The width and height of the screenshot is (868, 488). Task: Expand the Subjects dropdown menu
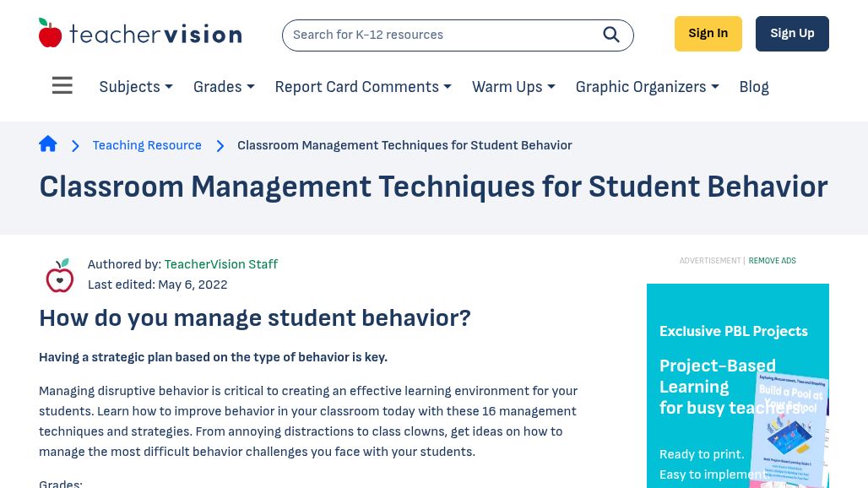(136, 87)
